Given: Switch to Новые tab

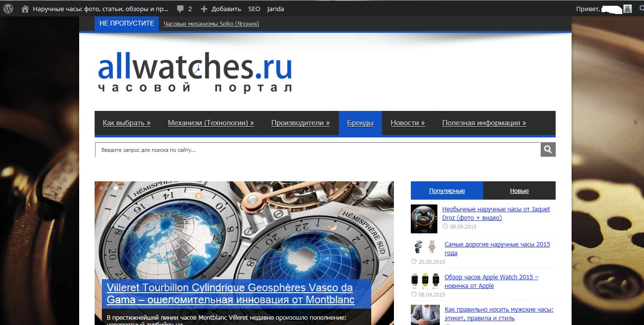Looking at the screenshot, I should click(x=519, y=190).
